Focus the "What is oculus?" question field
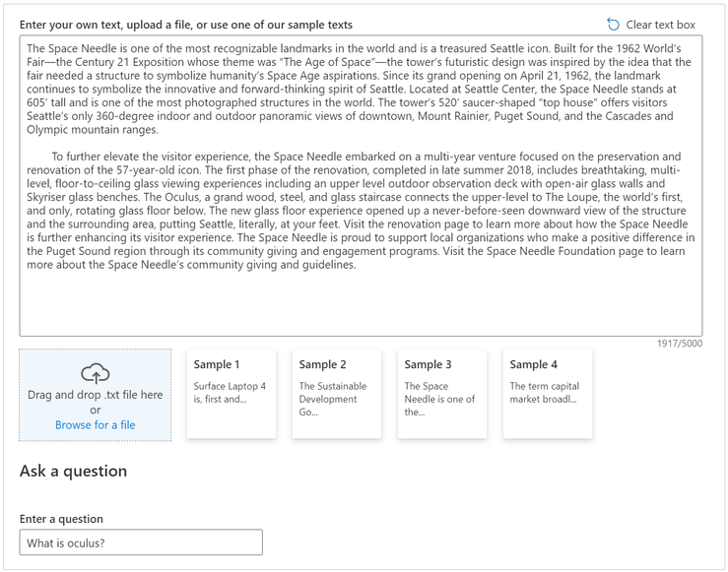The width and height of the screenshot is (728, 572). click(x=141, y=542)
